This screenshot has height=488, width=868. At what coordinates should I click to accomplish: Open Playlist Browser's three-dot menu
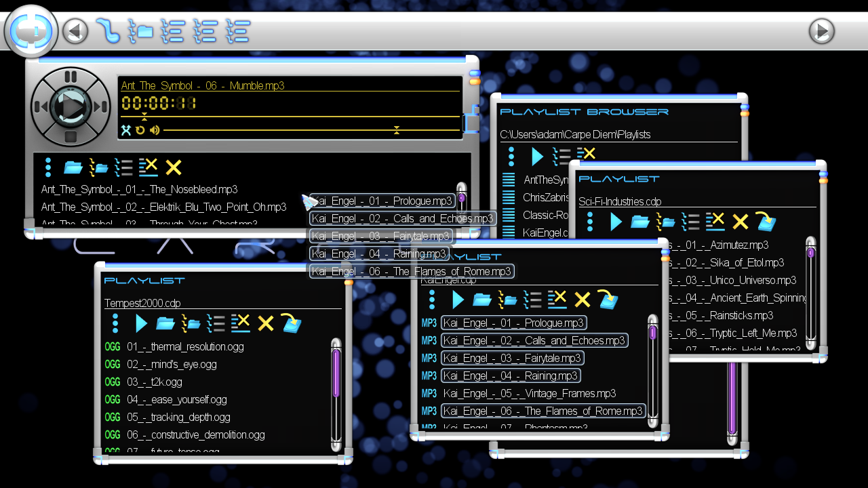pos(511,157)
